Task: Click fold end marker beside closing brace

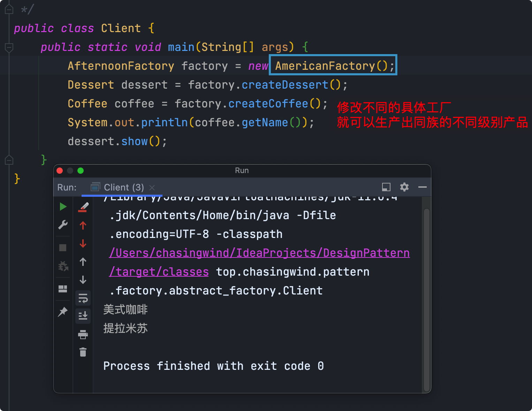Action: (9, 160)
